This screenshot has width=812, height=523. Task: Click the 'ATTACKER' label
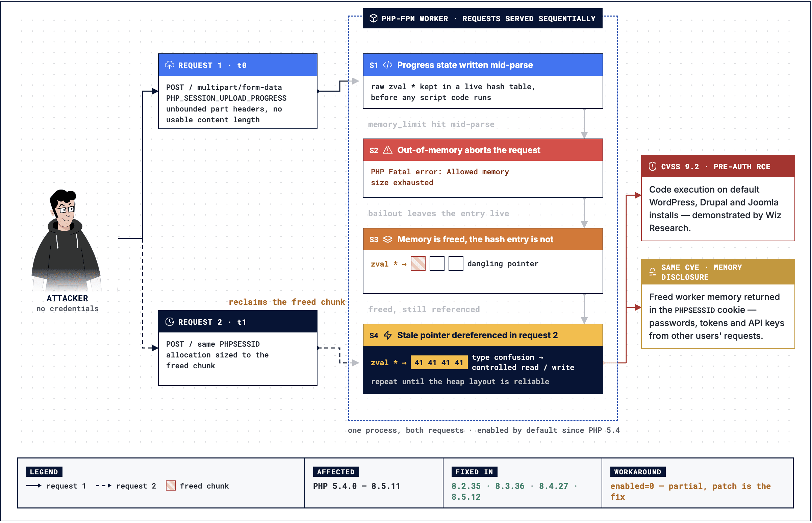pos(67,299)
